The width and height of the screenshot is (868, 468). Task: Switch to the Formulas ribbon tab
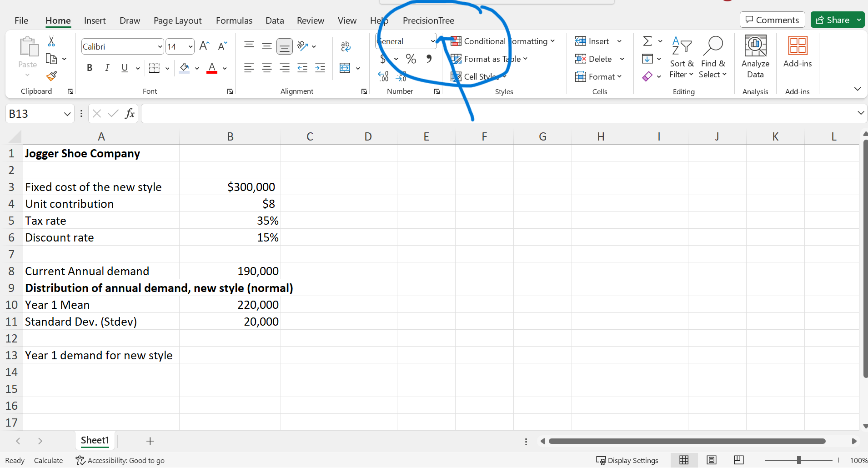(234, 20)
